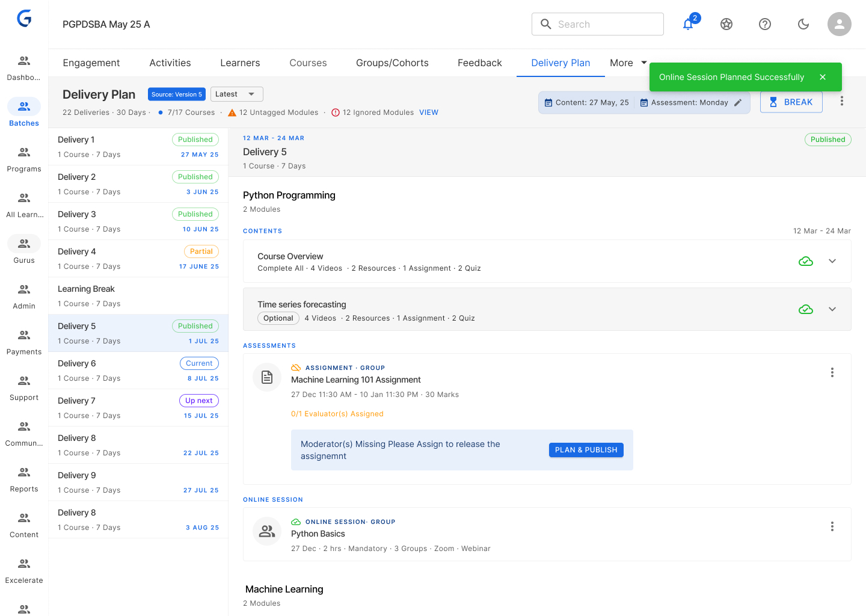Click the Optional tag on Time series forecasting

point(278,318)
